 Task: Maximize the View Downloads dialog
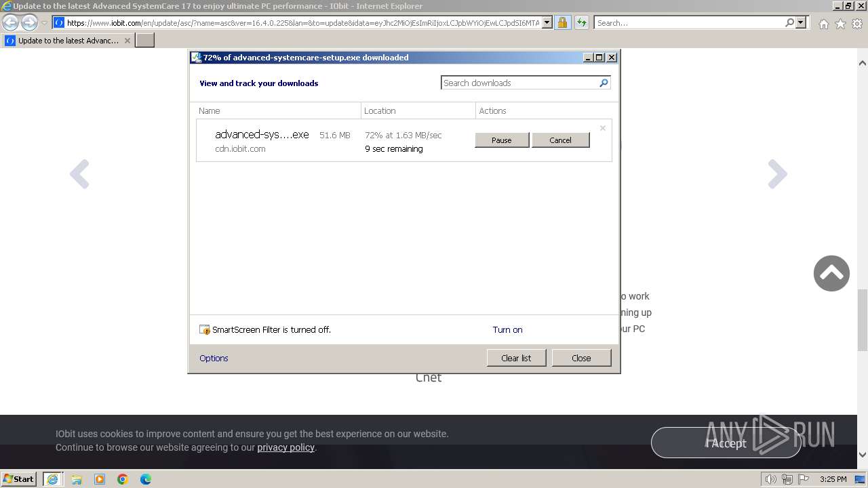(x=599, y=58)
